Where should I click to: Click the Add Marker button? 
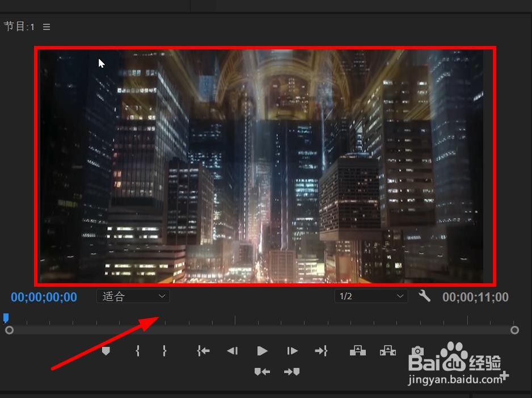pos(106,351)
